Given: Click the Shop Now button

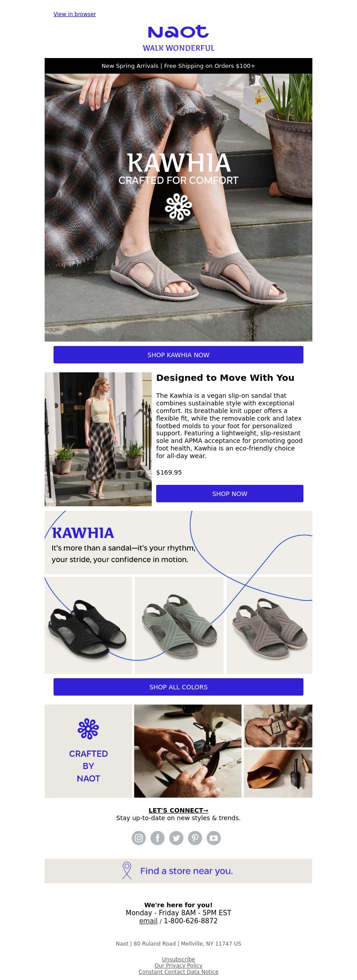Looking at the screenshot, I should [230, 493].
